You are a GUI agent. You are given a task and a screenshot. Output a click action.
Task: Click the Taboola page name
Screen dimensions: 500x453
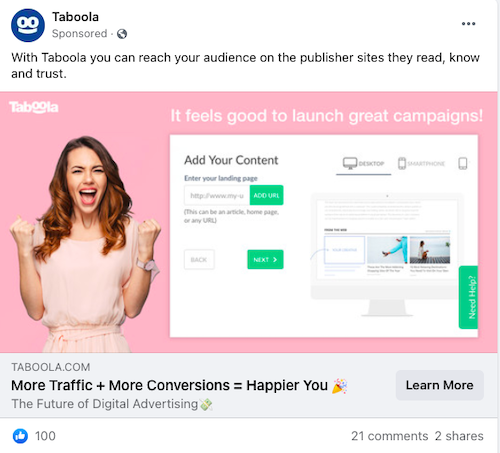coord(75,17)
